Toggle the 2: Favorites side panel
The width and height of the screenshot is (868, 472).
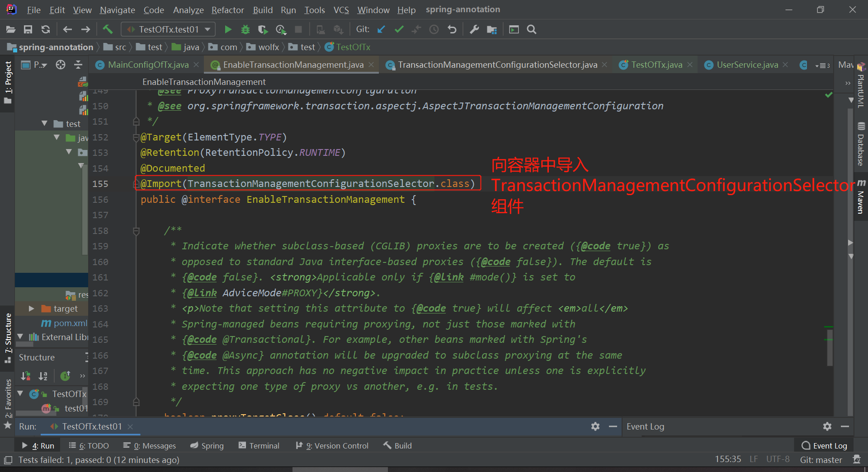(8, 403)
